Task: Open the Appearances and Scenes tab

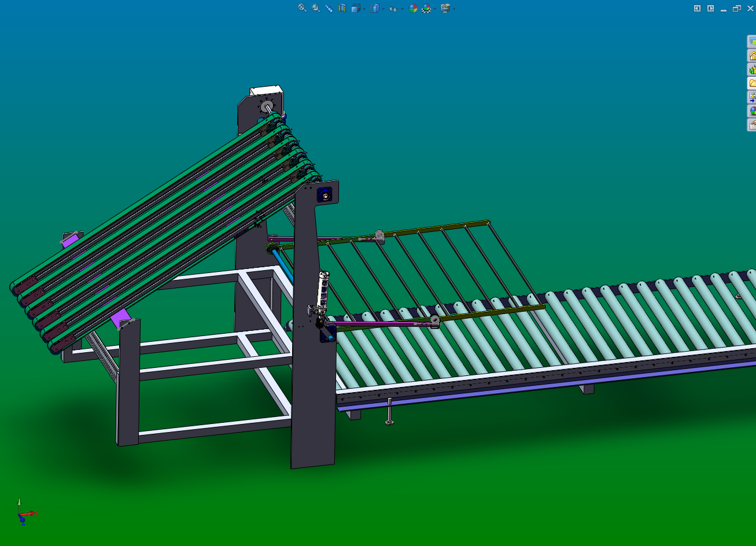Action: pos(752,111)
